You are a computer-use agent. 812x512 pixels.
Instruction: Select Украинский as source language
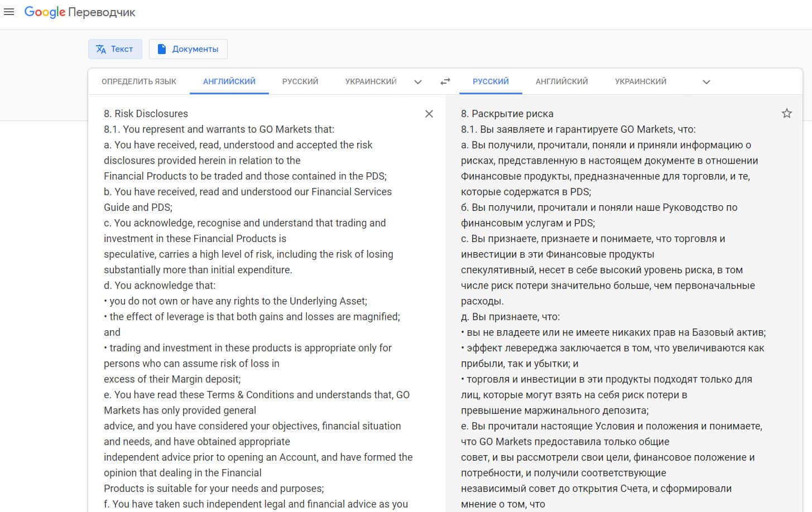click(x=371, y=81)
